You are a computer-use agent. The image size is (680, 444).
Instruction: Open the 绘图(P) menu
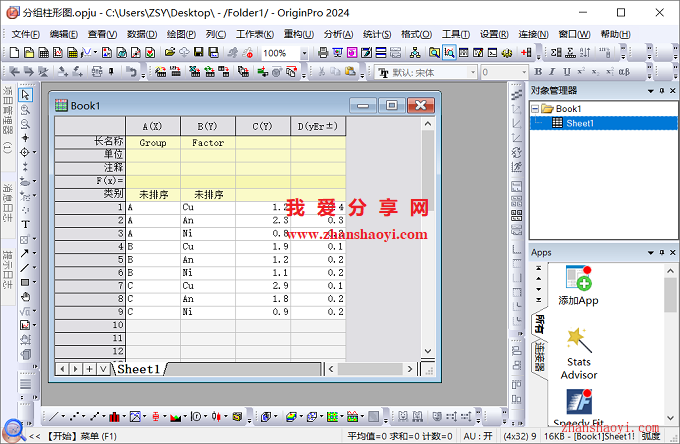(181, 34)
